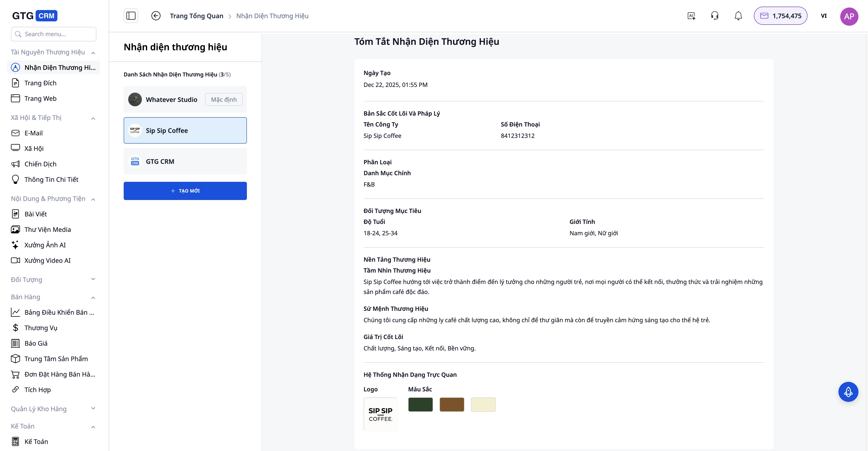This screenshot has height=451, width=868.
Task: Open Xưởng Ảnh AI from sidebar
Action: pyautogui.click(x=45, y=245)
